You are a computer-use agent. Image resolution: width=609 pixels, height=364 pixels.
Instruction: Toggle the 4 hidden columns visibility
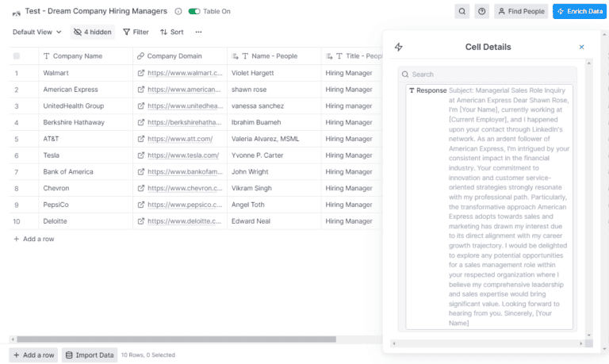(x=93, y=32)
